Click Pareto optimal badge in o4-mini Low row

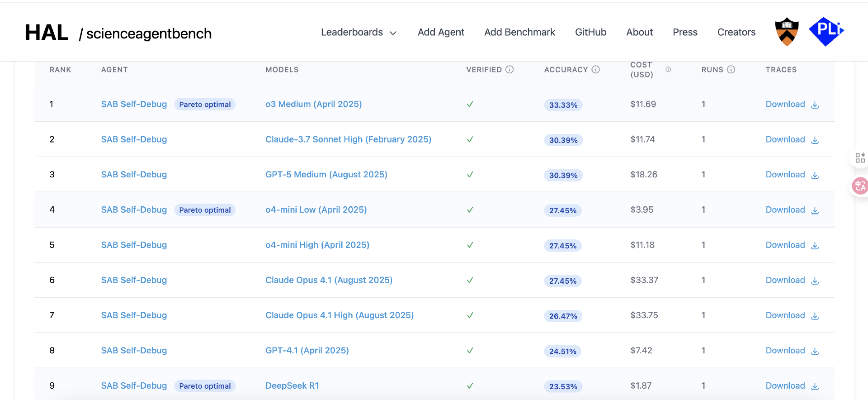205,210
